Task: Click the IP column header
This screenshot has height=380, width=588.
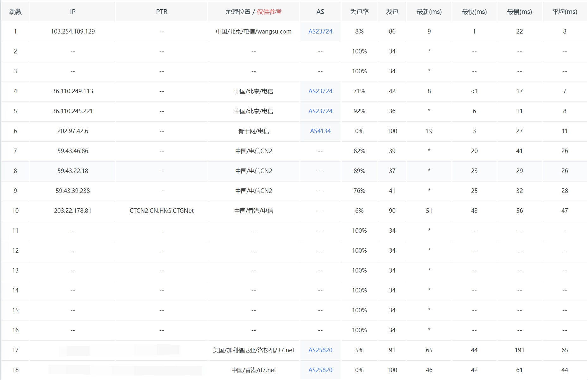Action: tap(73, 12)
